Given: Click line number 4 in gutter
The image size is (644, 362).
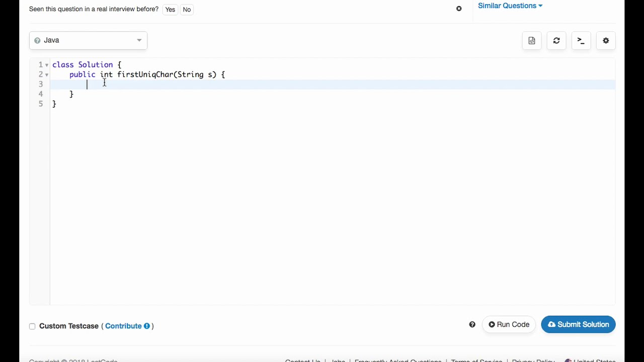Looking at the screenshot, I should point(41,94).
